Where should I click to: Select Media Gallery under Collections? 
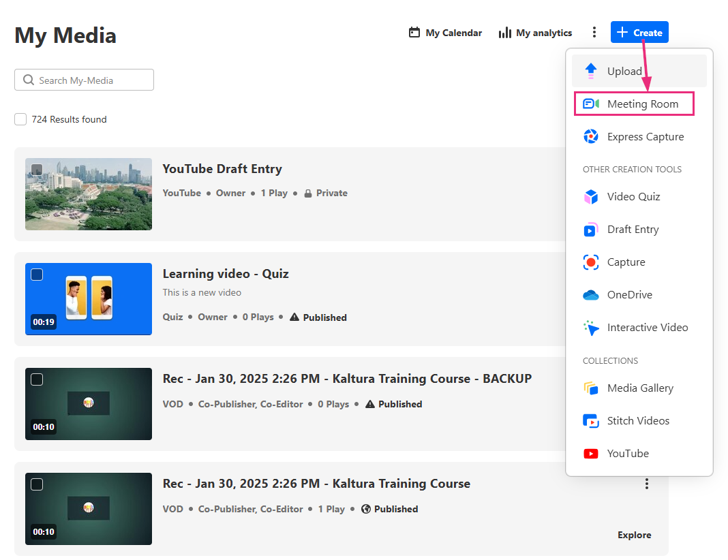[639, 388]
